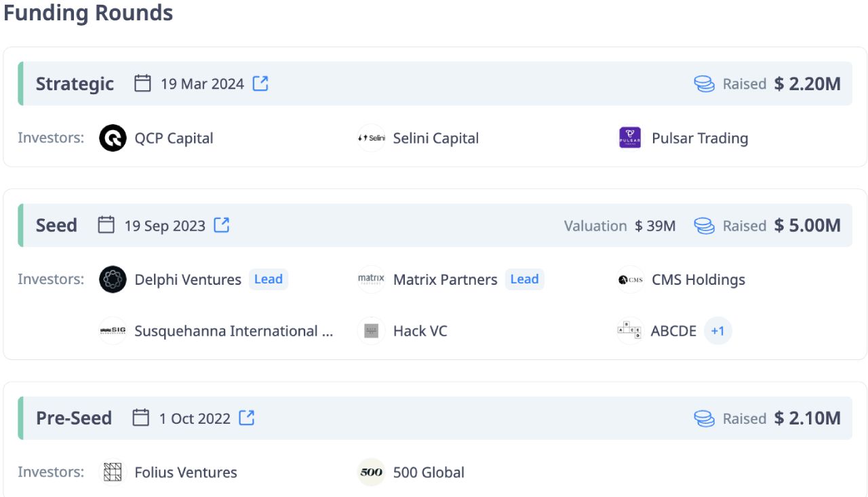This screenshot has width=868, height=497.
Task: Click coins icon in Seed round
Action: [x=705, y=226]
